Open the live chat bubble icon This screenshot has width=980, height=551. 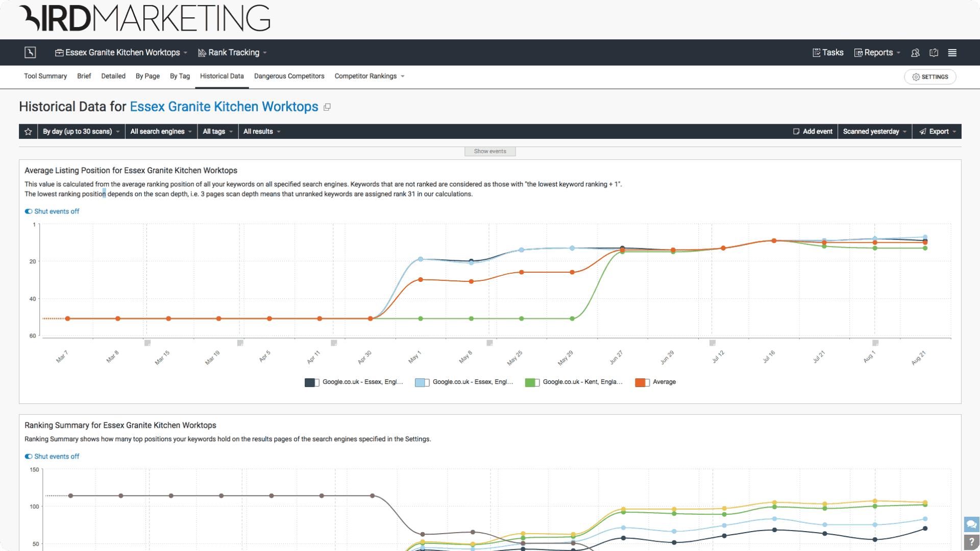click(971, 524)
